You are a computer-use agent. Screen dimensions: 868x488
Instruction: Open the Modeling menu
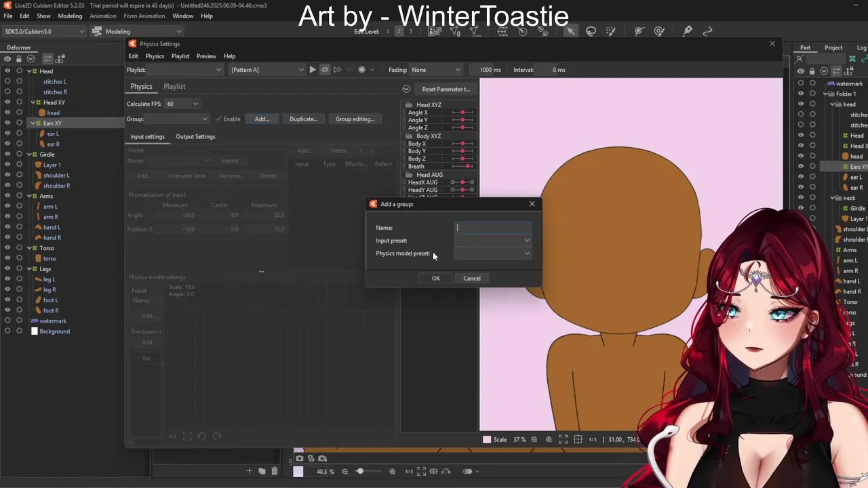(x=70, y=16)
